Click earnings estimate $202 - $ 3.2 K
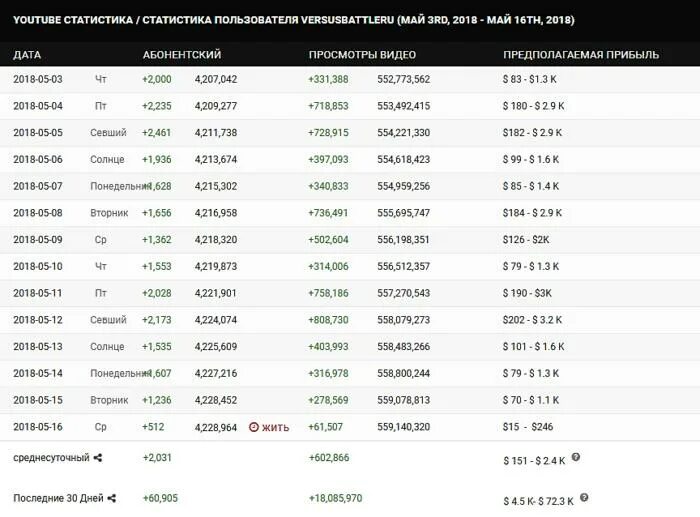The image size is (700, 517). pyautogui.click(x=532, y=320)
